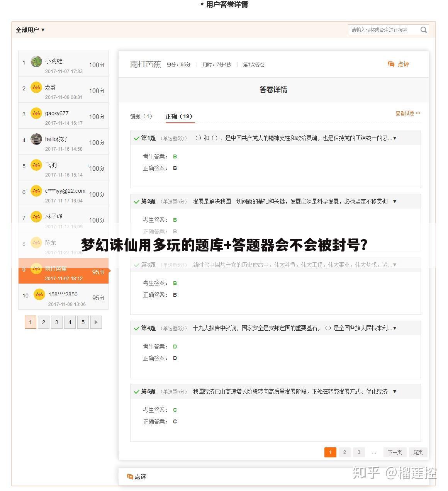Click the 第1次答卷 text
The height and width of the screenshot is (491, 448).
[254, 65]
